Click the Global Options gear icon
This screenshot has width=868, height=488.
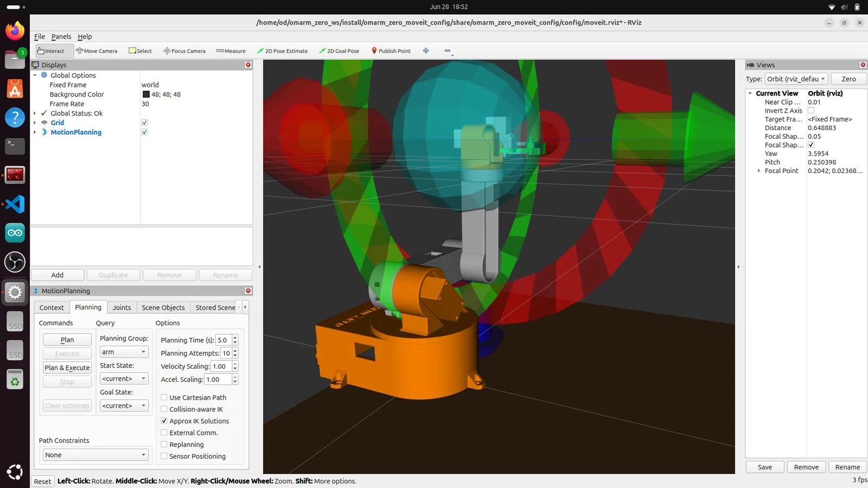click(x=44, y=75)
